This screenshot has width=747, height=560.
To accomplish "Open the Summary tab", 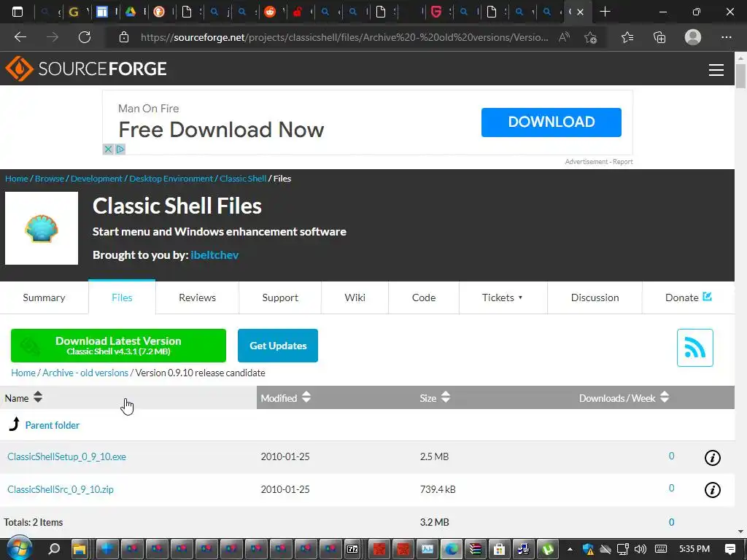I will (44, 297).
